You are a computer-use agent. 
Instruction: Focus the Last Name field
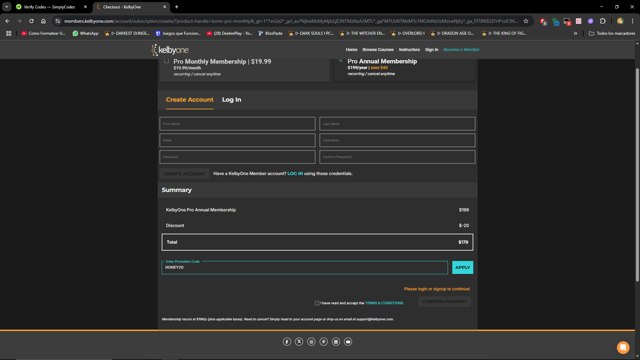click(397, 124)
